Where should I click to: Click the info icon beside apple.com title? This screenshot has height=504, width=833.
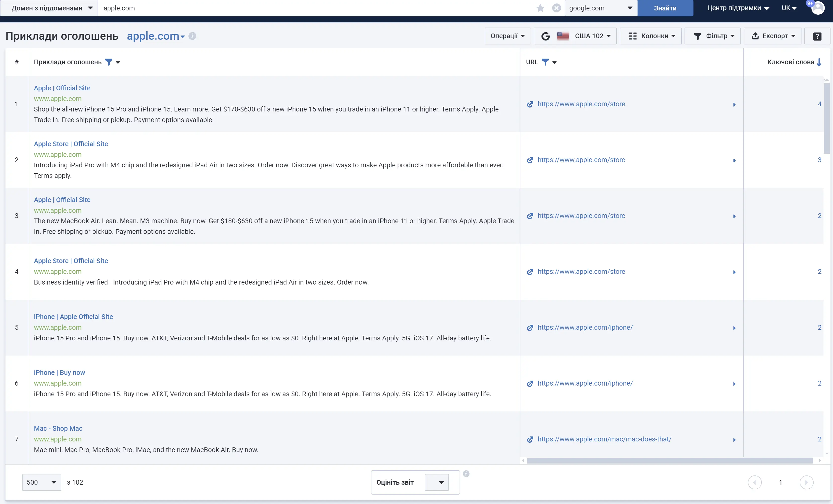click(192, 36)
